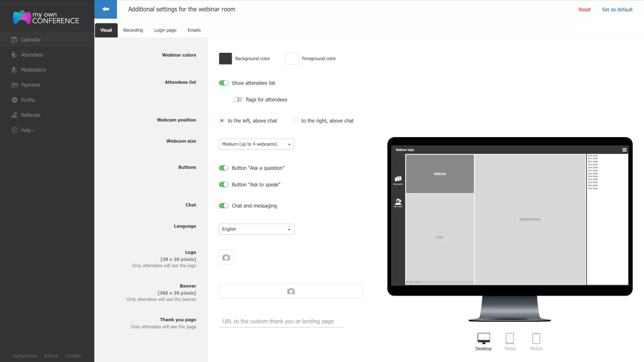Click hamburger menu in webinar preview
644x362 pixels.
624,150
